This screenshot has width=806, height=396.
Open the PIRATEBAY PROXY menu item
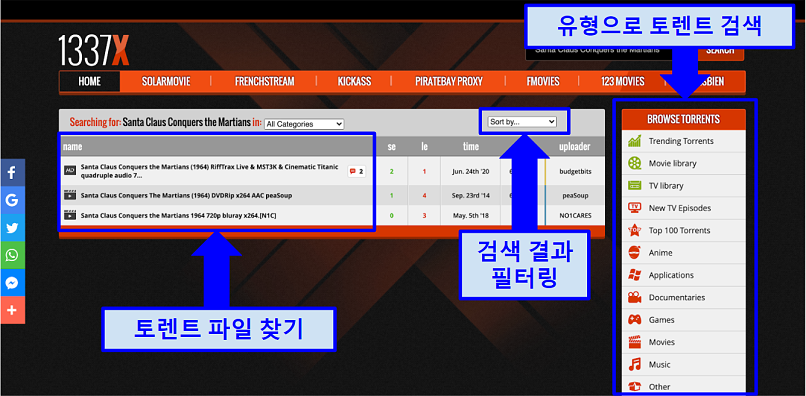pos(449,81)
